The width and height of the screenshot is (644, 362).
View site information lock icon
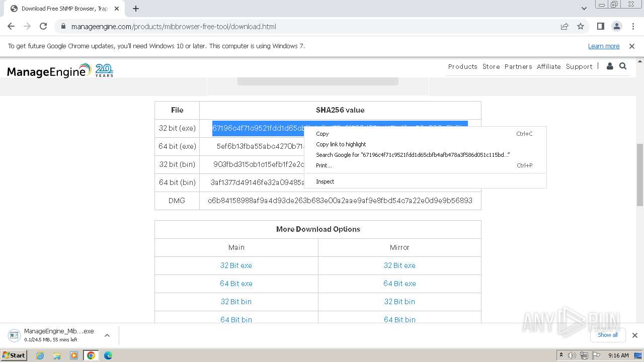pyautogui.click(x=63, y=27)
